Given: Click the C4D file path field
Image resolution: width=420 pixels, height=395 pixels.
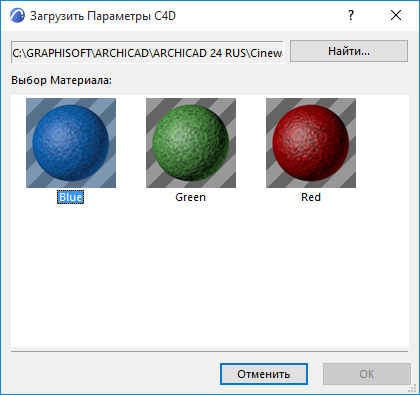Looking at the screenshot, I should click(147, 52).
